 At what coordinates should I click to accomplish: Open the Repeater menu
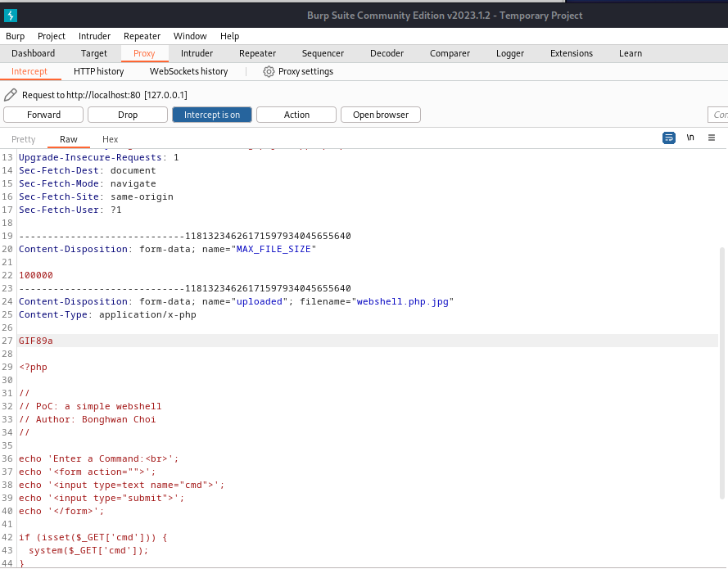click(142, 36)
